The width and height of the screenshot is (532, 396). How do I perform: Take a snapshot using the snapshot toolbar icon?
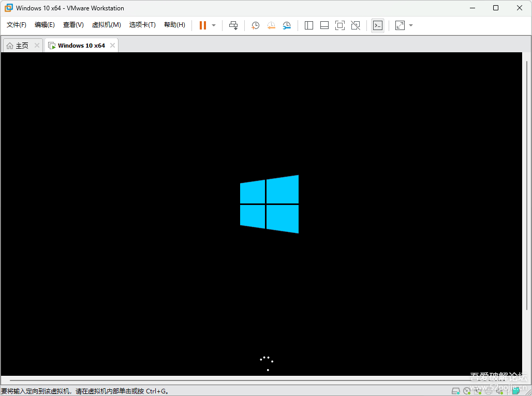point(255,25)
